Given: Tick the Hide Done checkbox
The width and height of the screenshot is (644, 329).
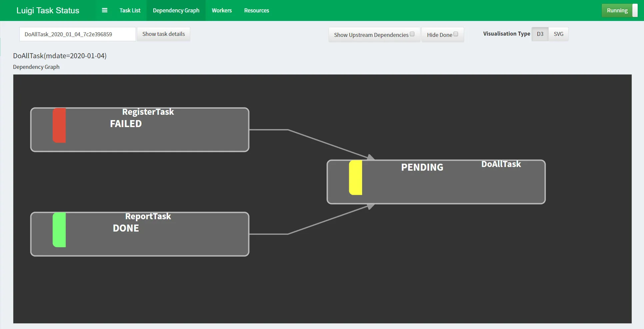Looking at the screenshot, I should pos(456,34).
